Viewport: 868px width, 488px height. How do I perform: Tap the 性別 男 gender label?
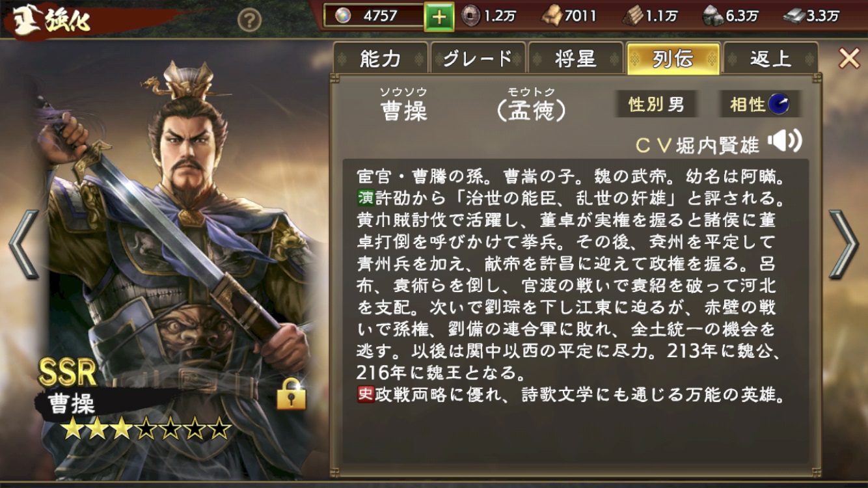point(656,104)
